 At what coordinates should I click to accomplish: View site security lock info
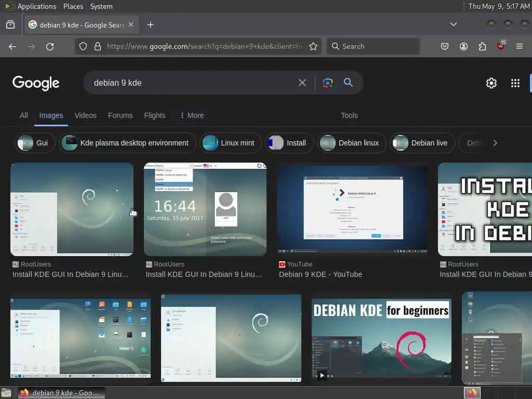coord(98,46)
